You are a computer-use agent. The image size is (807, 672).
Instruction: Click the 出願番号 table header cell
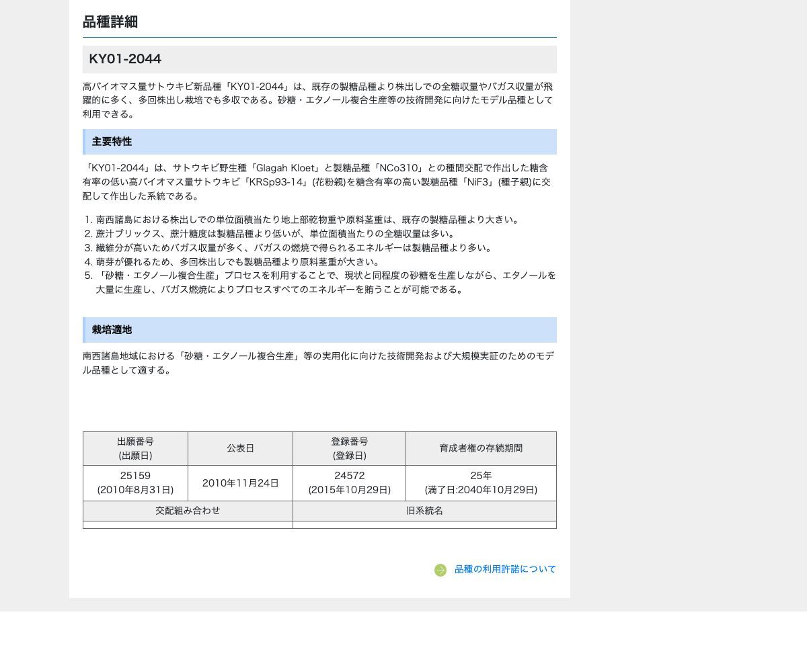tap(135, 448)
